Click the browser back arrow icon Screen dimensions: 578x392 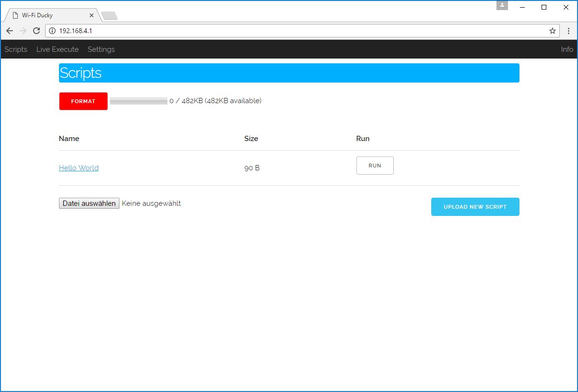pos(10,31)
